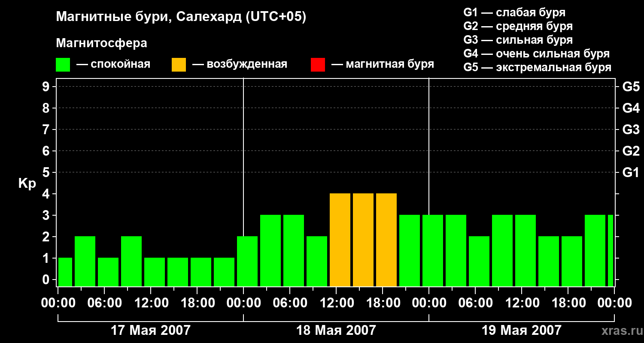The height and width of the screenshot is (343, 644).
Task: Click the right axis label 'G3' beside the chart
Action: point(631,129)
